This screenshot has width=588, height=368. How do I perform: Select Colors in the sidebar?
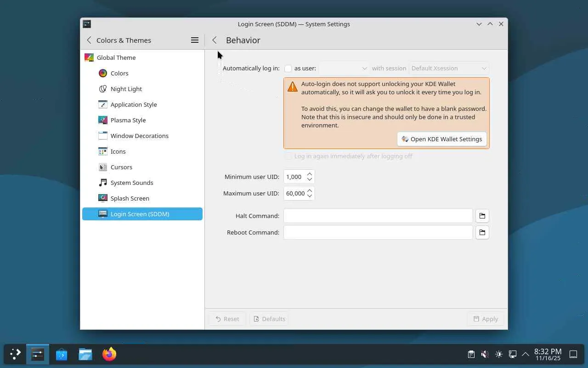point(142,73)
